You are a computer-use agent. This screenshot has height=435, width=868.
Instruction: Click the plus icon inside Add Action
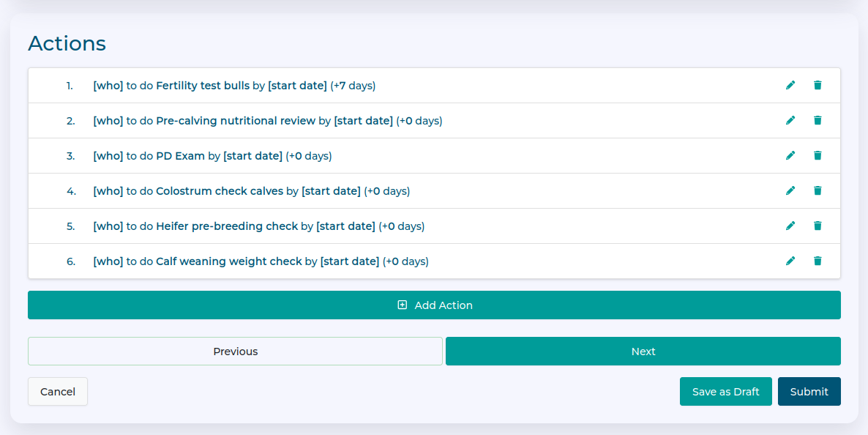[x=402, y=304]
